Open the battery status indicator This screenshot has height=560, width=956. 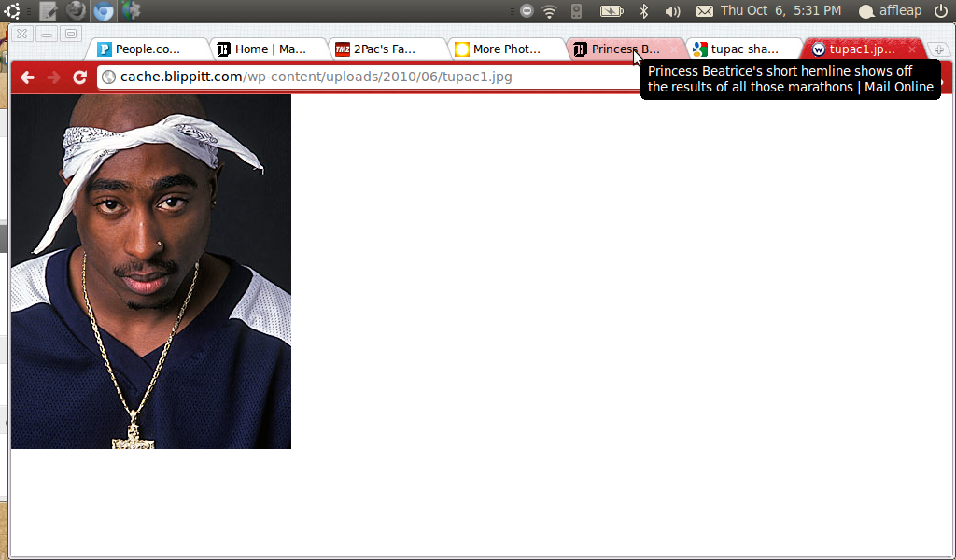612,11
